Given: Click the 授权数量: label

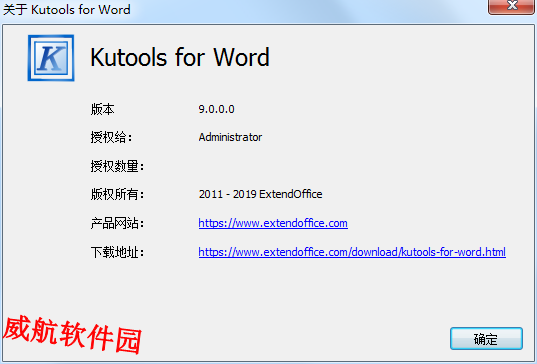Looking at the screenshot, I should click(117, 166).
